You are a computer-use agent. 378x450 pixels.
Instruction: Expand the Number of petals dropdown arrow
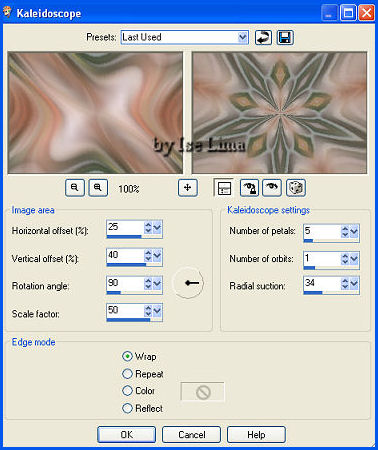click(354, 231)
